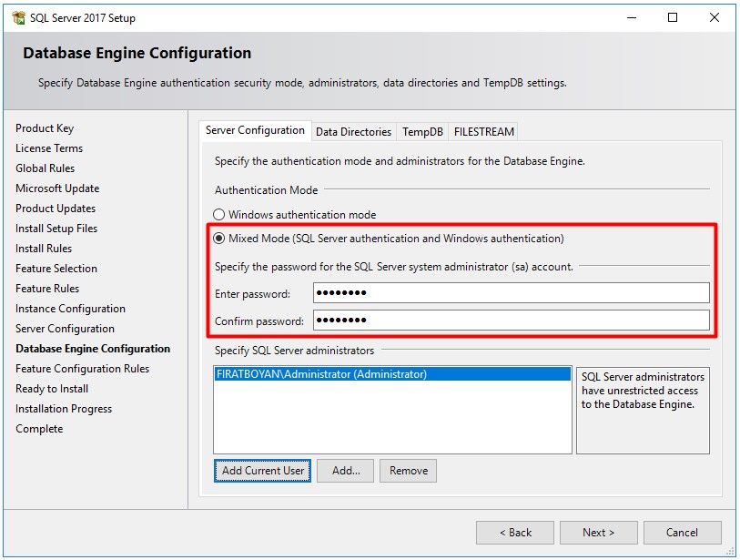Screen dimensions: 740x560
Task: Open the TempDB tab
Action: pyautogui.click(x=422, y=132)
